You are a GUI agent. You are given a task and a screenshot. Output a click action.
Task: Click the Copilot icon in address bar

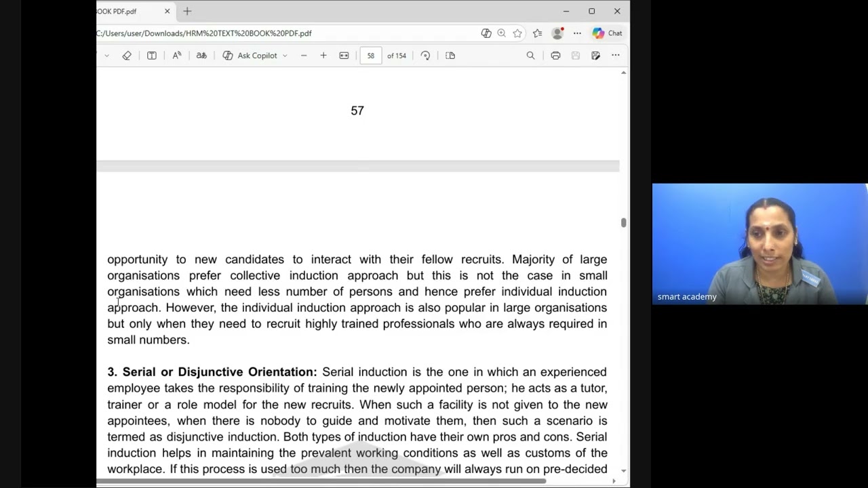tap(486, 33)
